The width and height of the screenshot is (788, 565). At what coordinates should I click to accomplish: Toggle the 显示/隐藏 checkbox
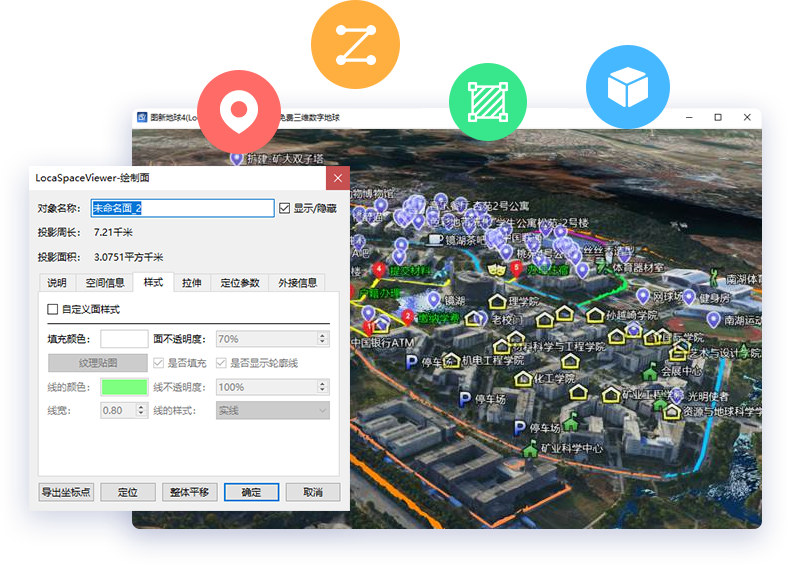tap(285, 208)
